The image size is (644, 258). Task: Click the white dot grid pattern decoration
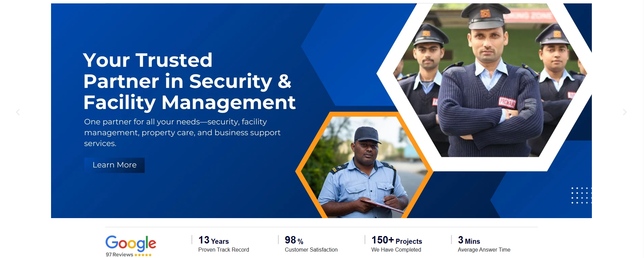[581, 195]
